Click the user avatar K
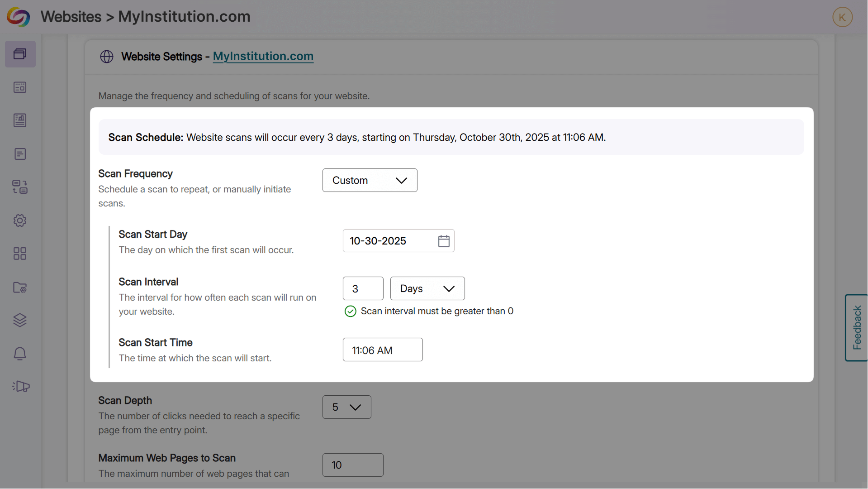The image size is (868, 489). (x=842, y=17)
